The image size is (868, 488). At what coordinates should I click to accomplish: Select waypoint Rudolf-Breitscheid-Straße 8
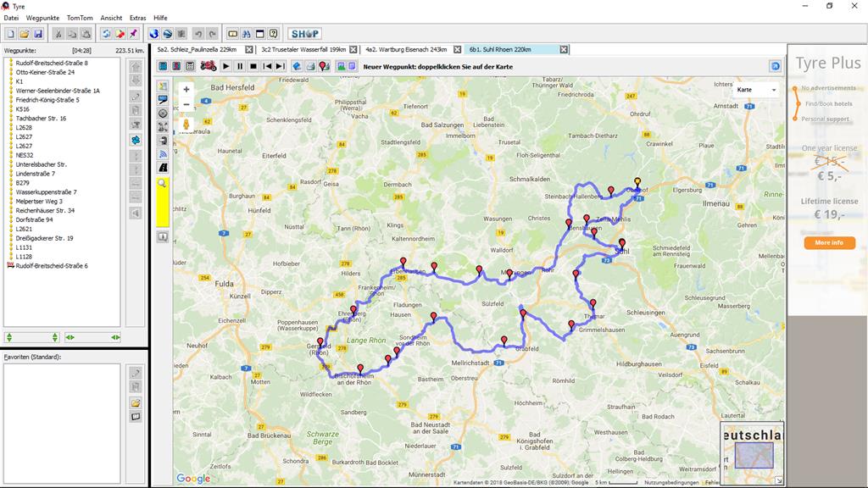pyautogui.click(x=52, y=63)
